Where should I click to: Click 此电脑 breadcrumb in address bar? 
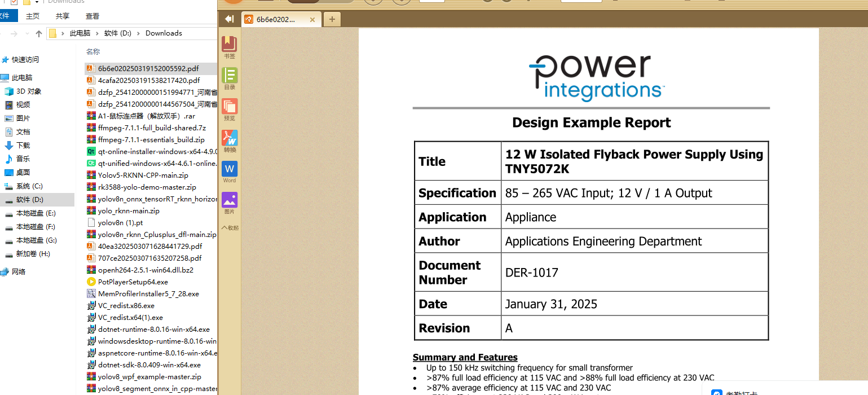click(80, 33)
